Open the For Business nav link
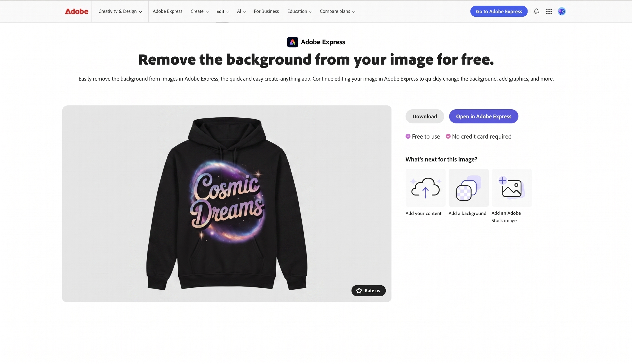Screen dimensions: 632x364 pos(266,11)
